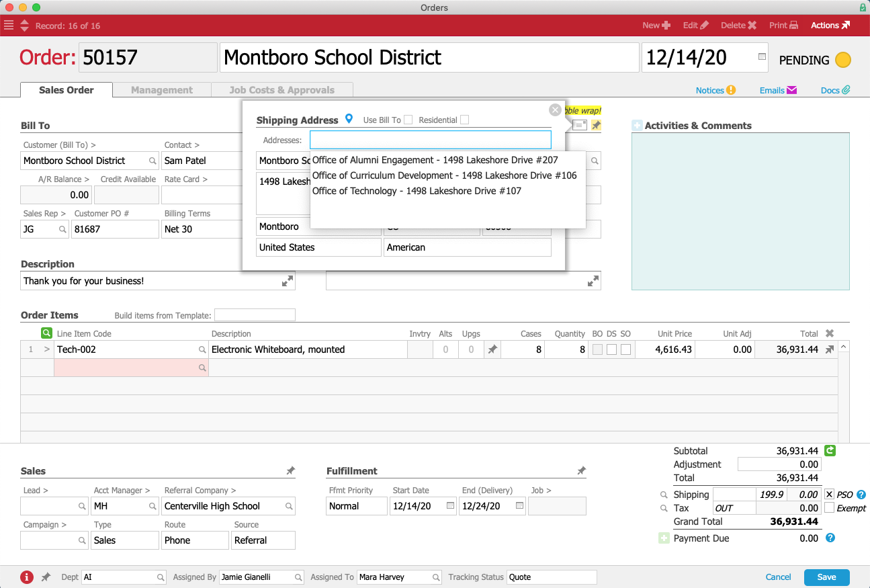
Task: Toggle the PSO checkbox
Action: click(829, 495)
